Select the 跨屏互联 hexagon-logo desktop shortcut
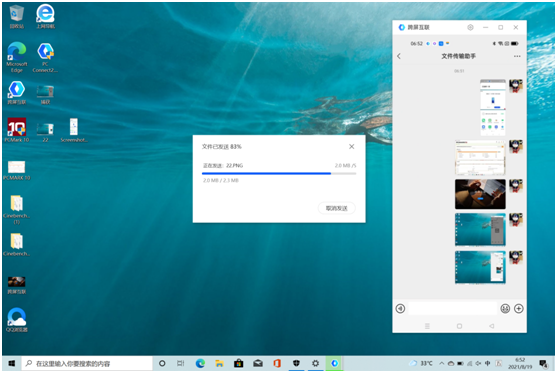Image resolution: width=557 pixels, height=373 pixels. coord(16,93)
